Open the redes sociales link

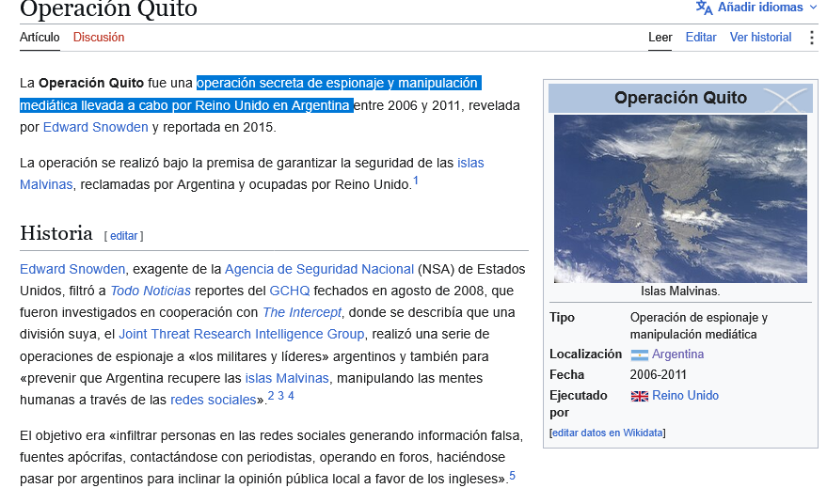pos(213,401)
